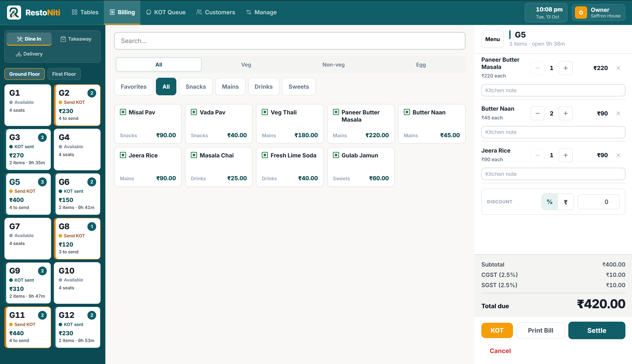The image size is (632, 364).
Task: Go to the Customers tab
Action: [x=215, y=12]
